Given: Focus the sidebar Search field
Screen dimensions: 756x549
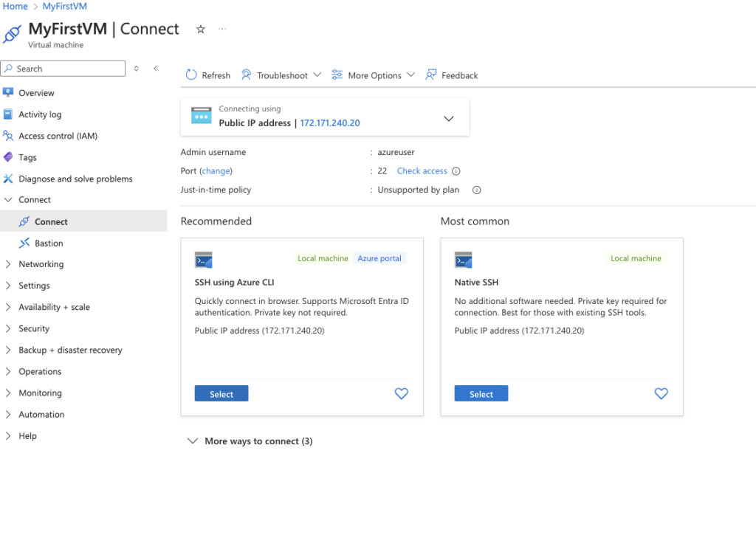Looking at the screenshot, I should tap(63, 69).
